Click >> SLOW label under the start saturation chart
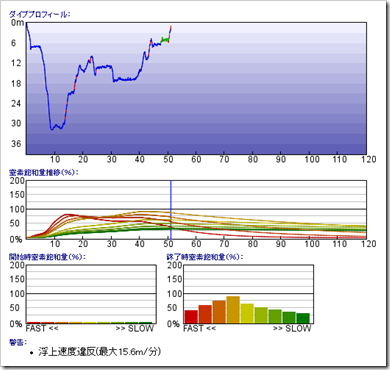390x370 pixels. (135, 329)
